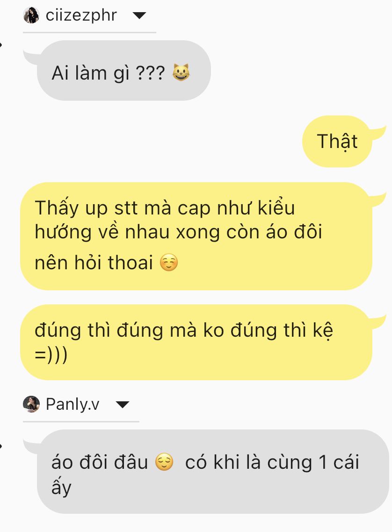Image resolution: width=392 pixels, height=532 pixels.
Task: Select the "áo đôi đâu" gray message
Action: (213, 472)
